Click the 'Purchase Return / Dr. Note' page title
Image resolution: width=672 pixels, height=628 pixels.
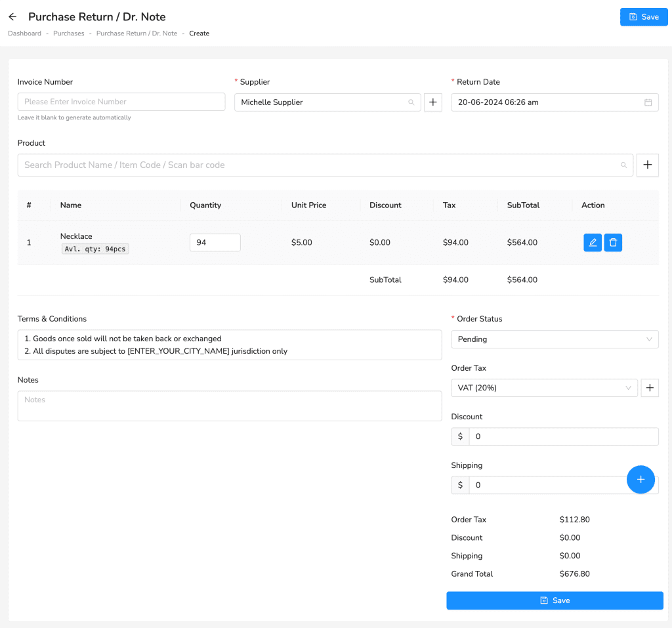(97, 16)
